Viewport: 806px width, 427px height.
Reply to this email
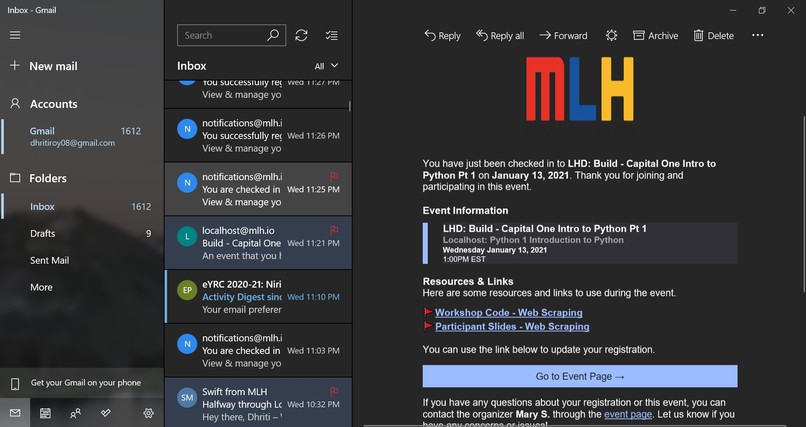click(442, 35)
